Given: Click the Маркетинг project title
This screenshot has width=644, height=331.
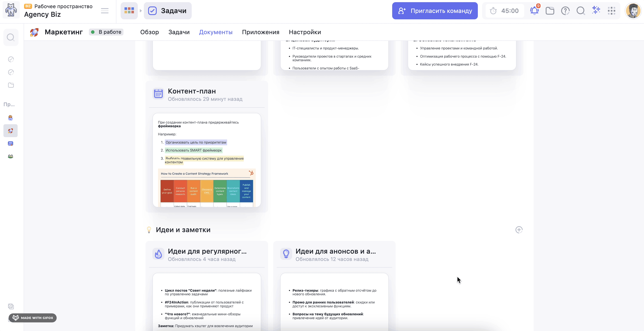Looking at the screenshot, I should click(64, 32).
